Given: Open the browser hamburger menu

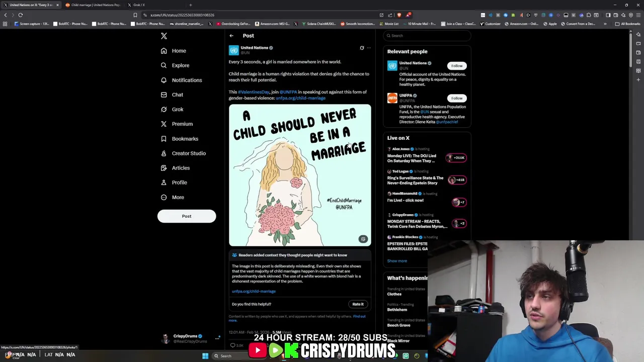Looking at the screenshot, I should [x=638, y=15].
